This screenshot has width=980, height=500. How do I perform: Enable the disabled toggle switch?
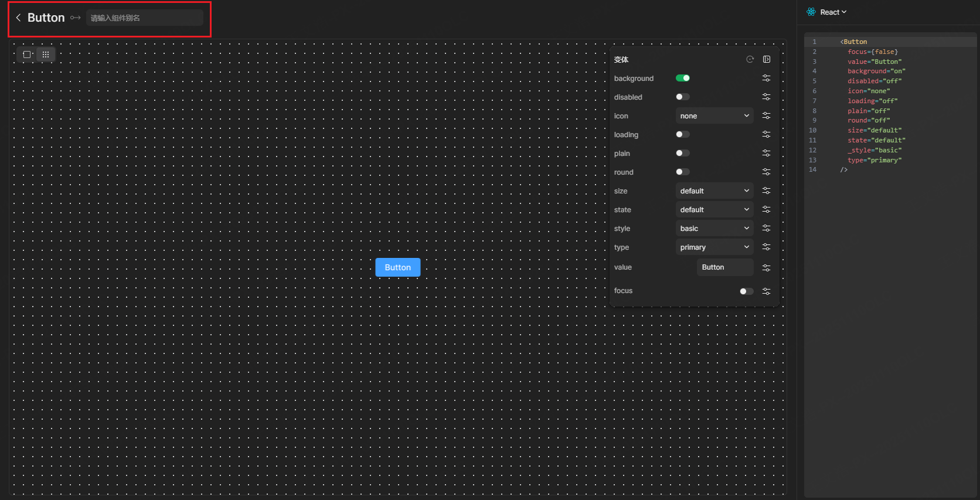point(683,97)
